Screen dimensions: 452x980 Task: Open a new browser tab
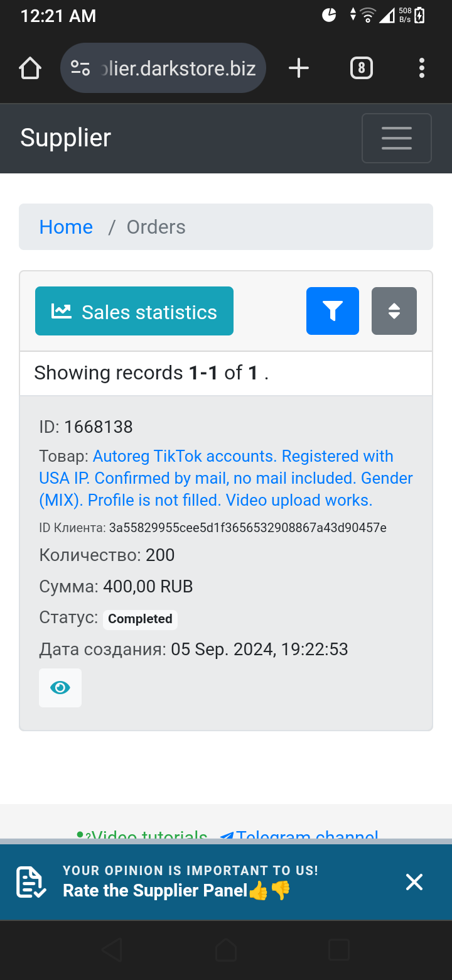(x=299, y=68)
